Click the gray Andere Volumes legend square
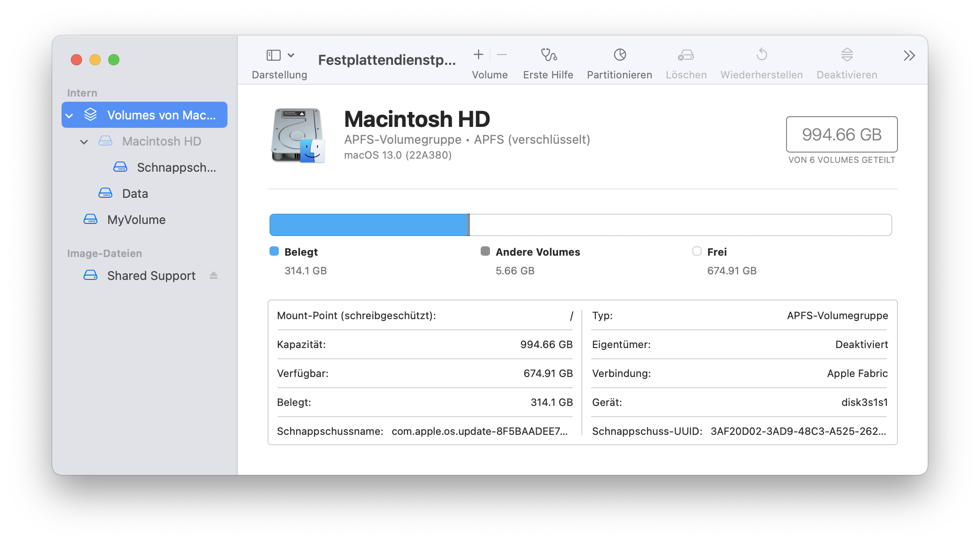 485,251
